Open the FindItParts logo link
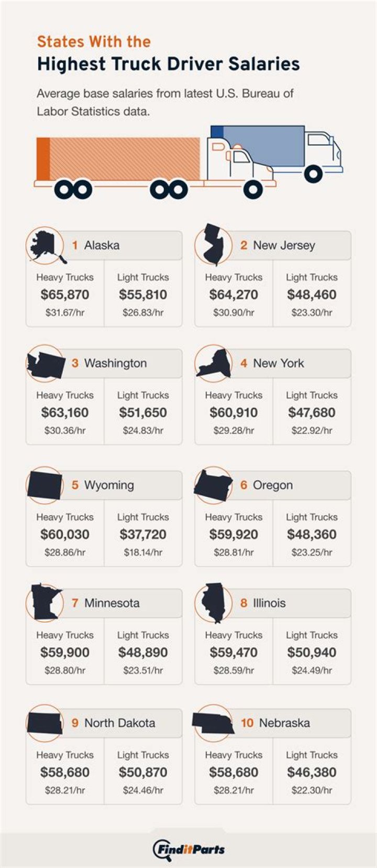 188,849
